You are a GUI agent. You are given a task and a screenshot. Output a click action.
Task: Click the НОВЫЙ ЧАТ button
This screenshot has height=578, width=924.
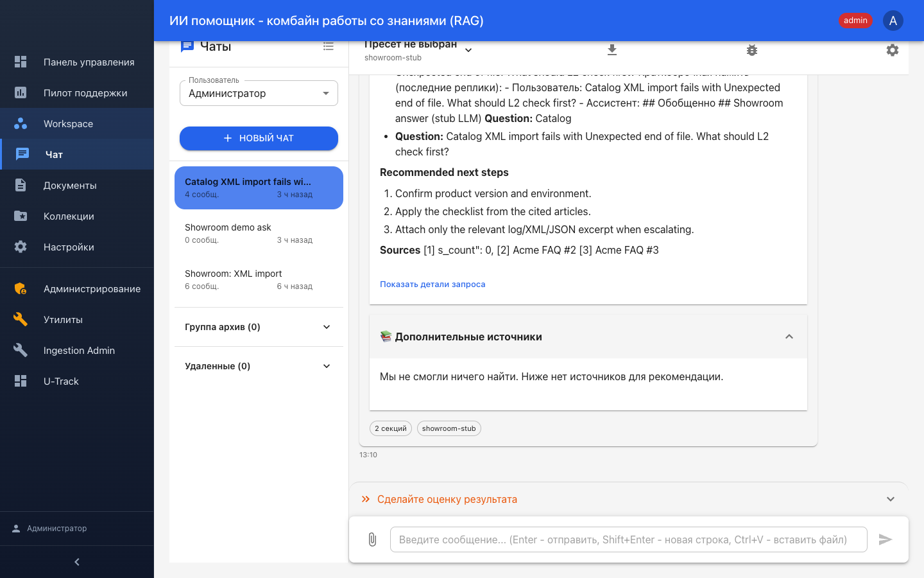click(259, 138)
